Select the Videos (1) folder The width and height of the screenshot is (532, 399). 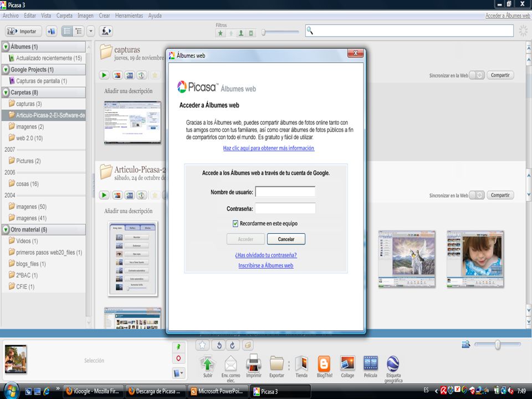coord(23,241)
